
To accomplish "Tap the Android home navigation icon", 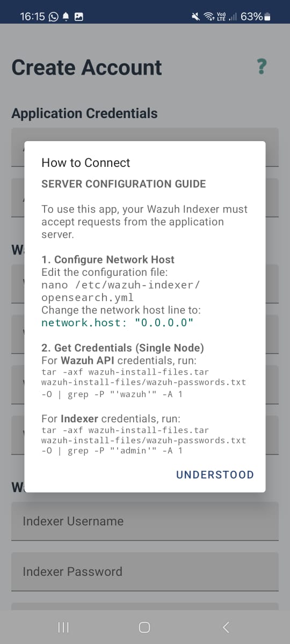I will (x=144, y=627).
